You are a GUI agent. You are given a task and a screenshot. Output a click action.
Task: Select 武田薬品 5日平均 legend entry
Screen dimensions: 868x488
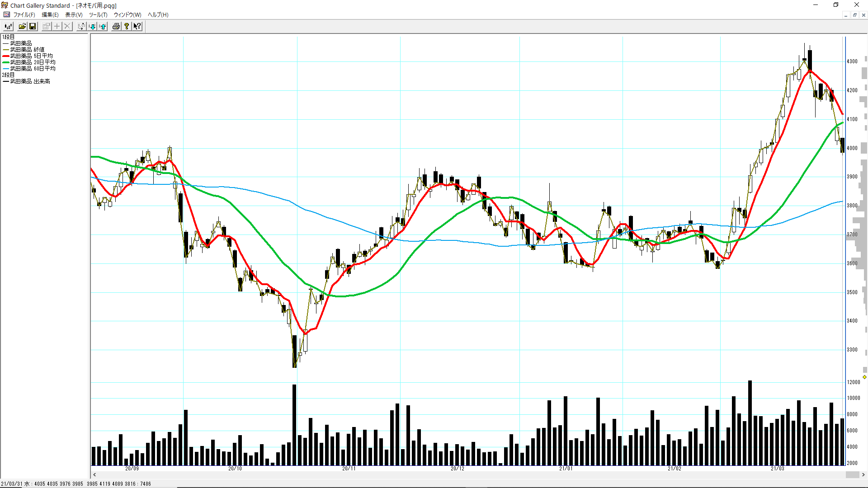click(x=31, y=56)
